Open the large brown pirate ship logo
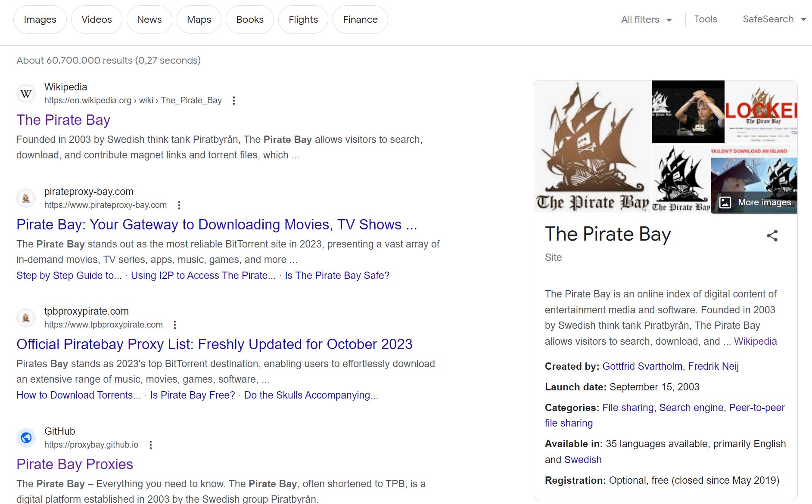Screen dimensions: 812x504 point(593,146)
